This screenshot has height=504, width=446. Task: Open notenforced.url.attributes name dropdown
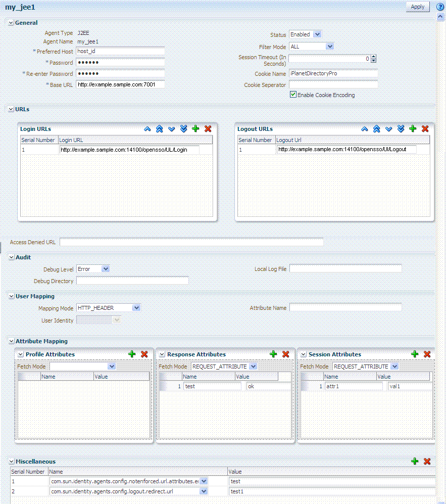(x=204, y=481)
